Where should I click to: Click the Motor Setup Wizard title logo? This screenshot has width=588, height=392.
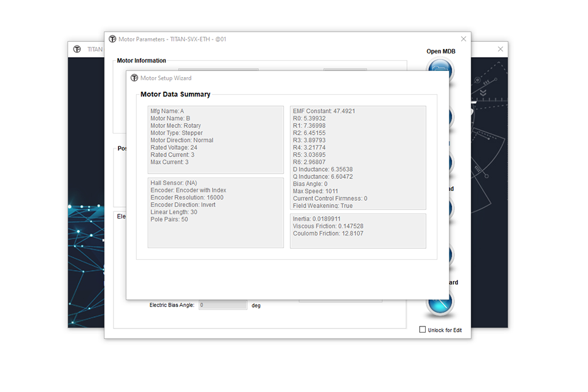(134, 78)
